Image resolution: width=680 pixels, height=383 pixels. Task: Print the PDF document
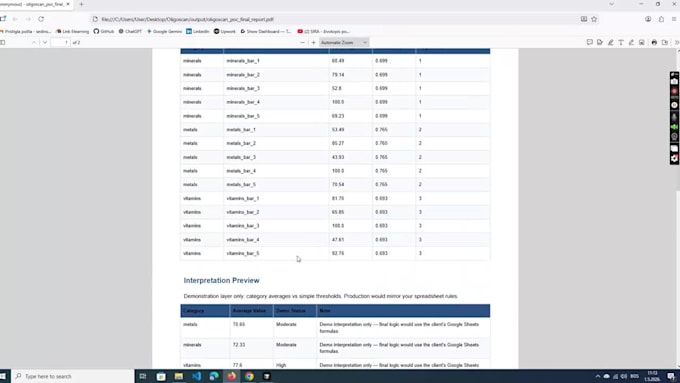click(x=654, y=43)
